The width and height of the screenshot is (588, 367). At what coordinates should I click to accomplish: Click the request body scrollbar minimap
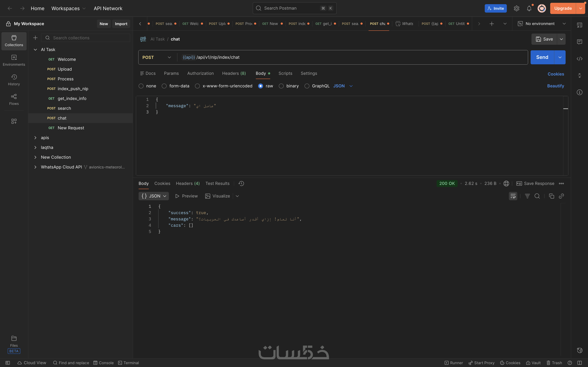[565, 109]
